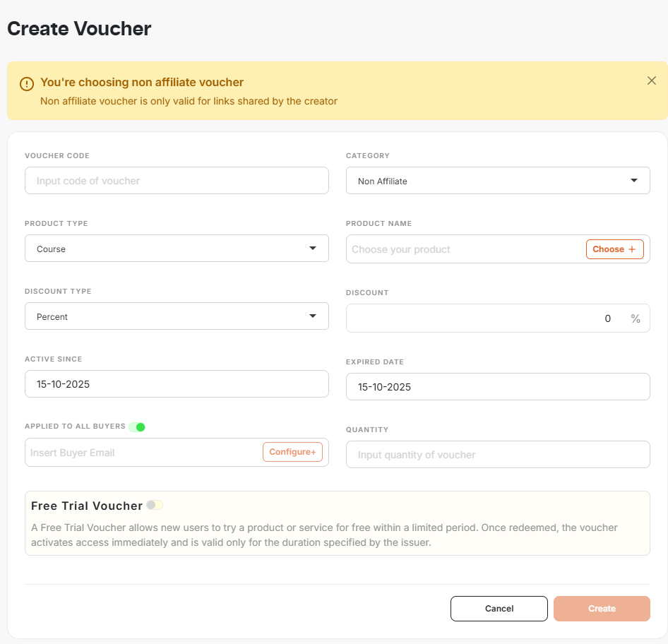Click the warning icon in yellow banner

coord(27,83)
